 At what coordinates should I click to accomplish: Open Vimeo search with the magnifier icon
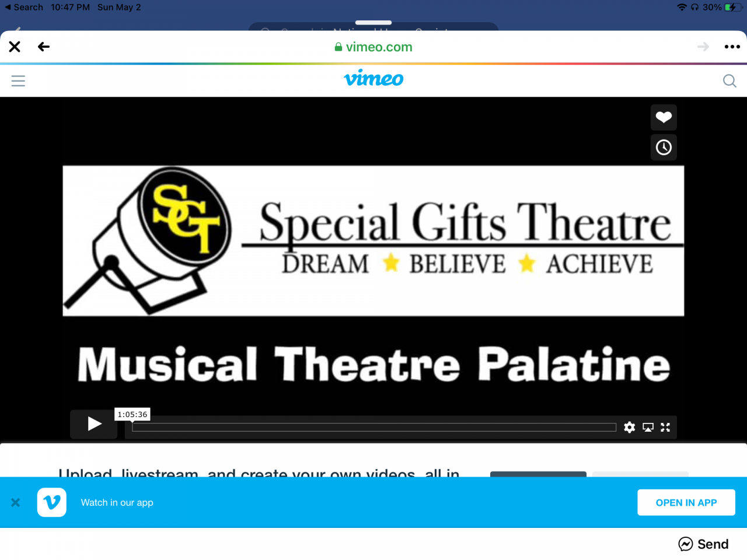tap(729, 80)
